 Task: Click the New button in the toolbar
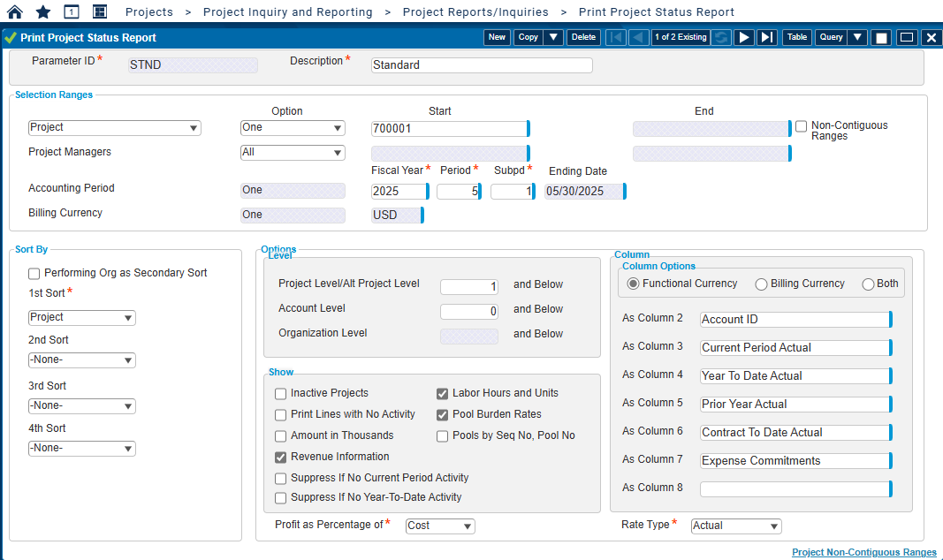click(x=496, y=37)
